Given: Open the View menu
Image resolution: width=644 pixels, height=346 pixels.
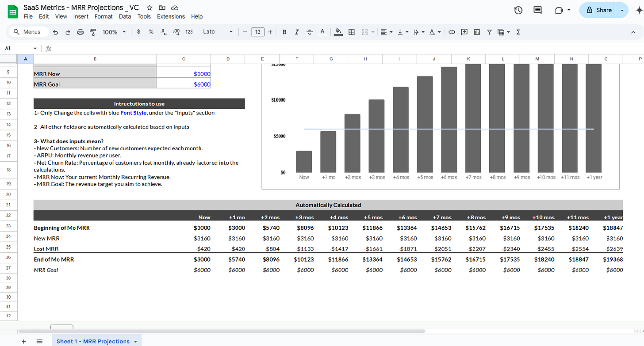Looking at the screenshot, I should [x=61, y=16].
